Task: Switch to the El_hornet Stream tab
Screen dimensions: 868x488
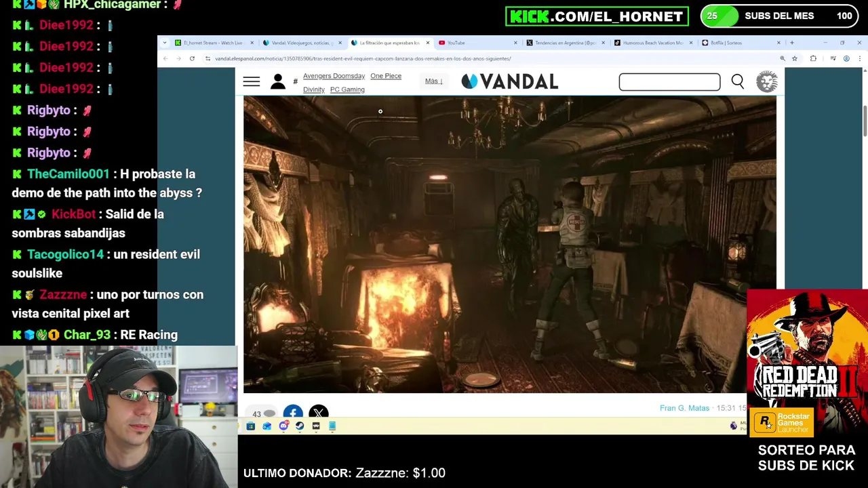Action: point(212,43)
